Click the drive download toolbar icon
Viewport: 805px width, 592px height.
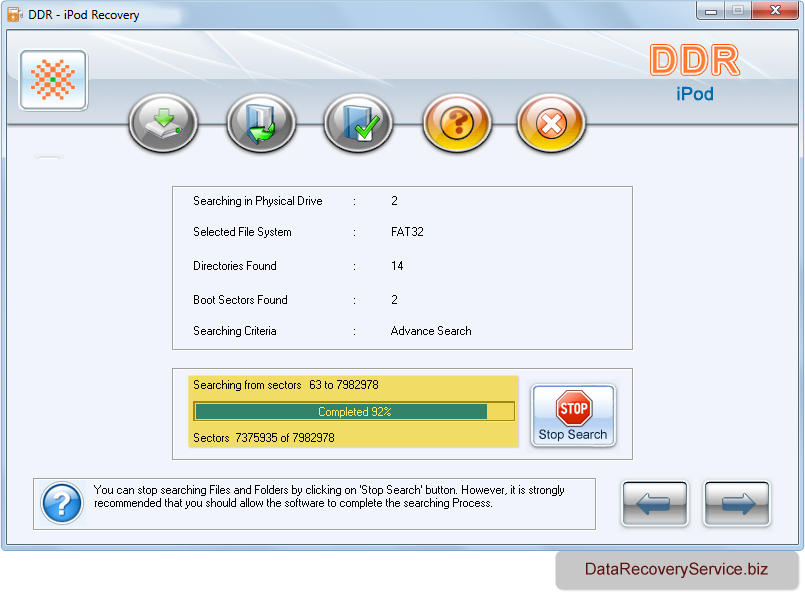click(x=163, y=123)
